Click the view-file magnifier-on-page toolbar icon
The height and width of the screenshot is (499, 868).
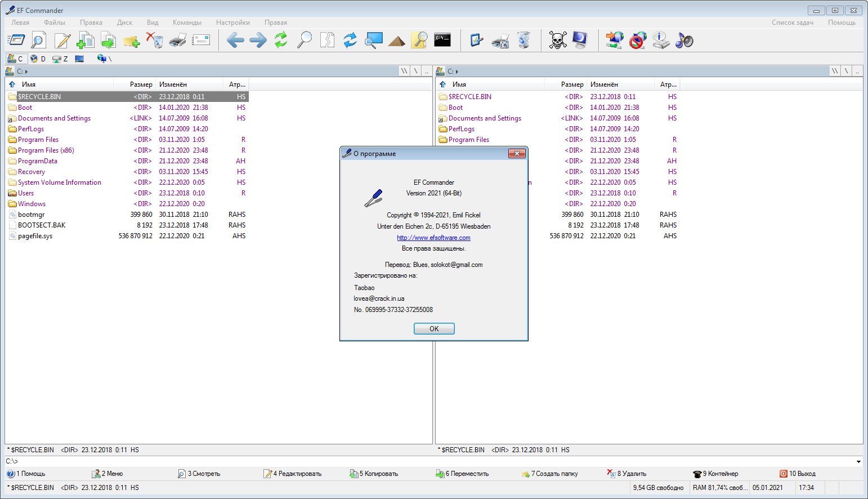click(x=38, y=40)
